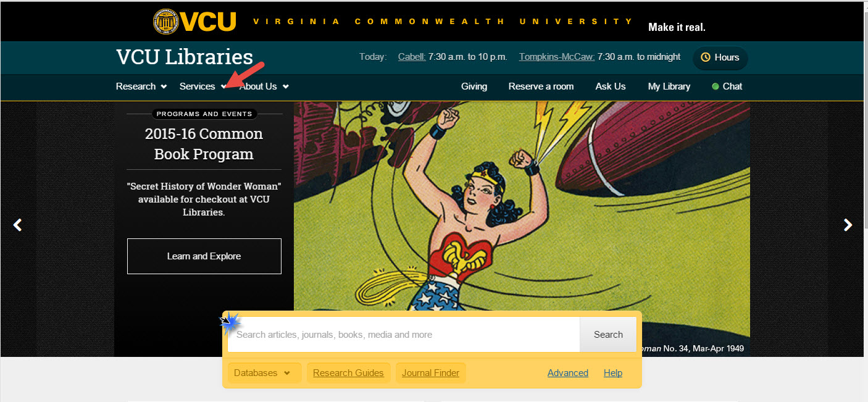This screenshot has width=868, height=402.
Task: Click the left carousel arrow
Action: click(x=17, y=225)
